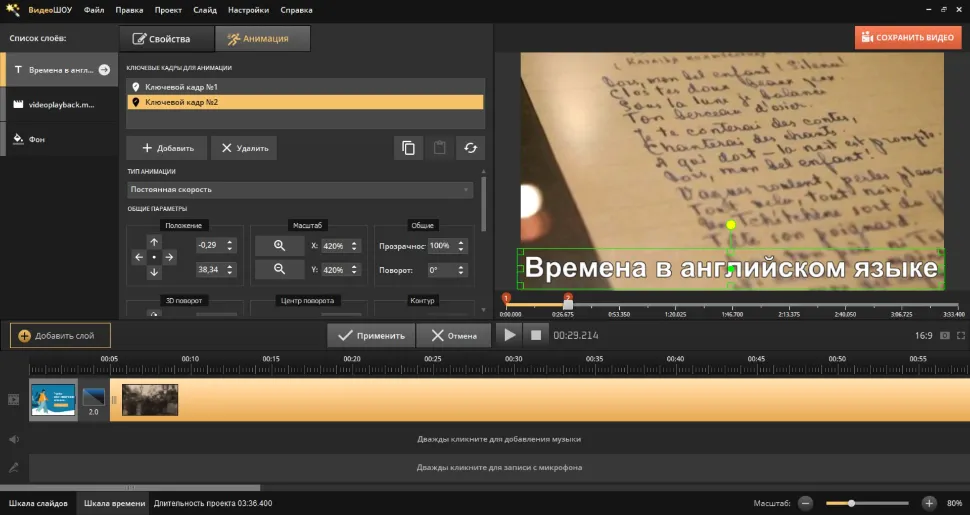Decrease timeline zoom with minus icon
The height and width of the screenshot is (515, 970).
pos(805,503)
